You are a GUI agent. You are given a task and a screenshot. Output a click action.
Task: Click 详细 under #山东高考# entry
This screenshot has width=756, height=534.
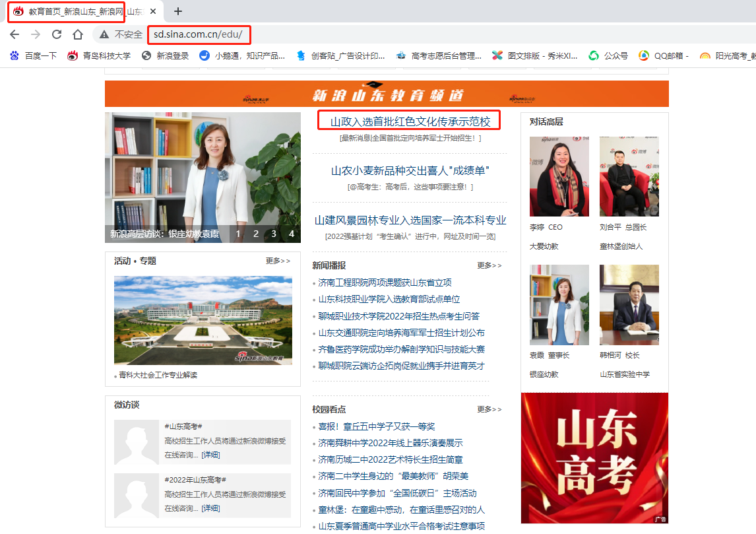pyautogui.click(x=210, y=455)
